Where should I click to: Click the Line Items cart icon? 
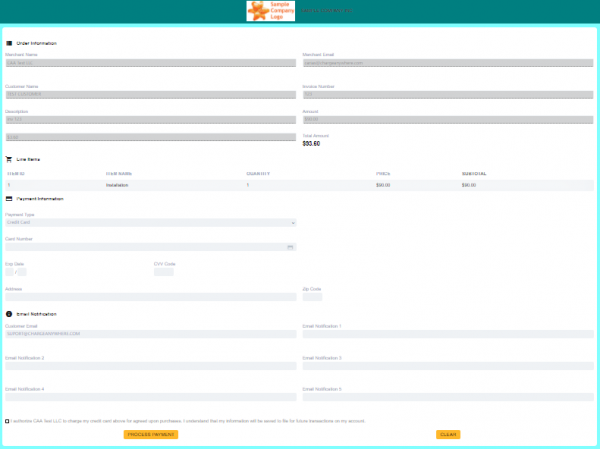pyautogui.click(x=9, y=159)
